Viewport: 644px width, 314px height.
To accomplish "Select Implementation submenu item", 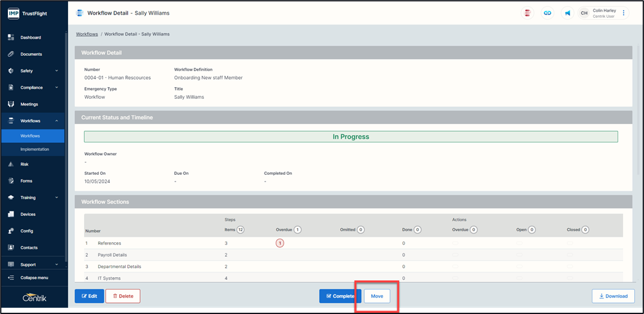I will (x=34, y=149).
